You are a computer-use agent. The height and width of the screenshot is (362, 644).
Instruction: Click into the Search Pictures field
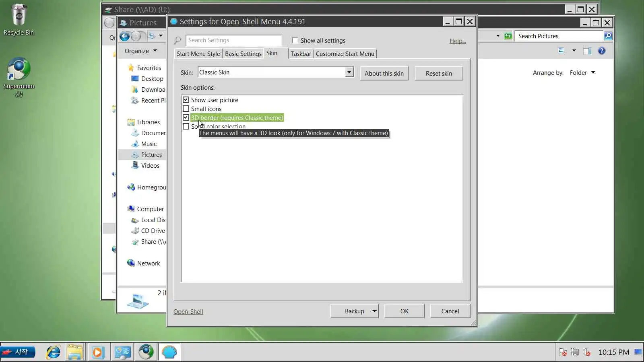click(x=559, y=36)
